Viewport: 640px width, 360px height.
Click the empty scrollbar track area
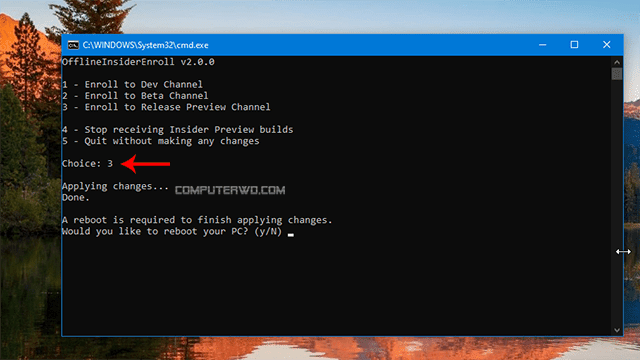pos(617,202)
